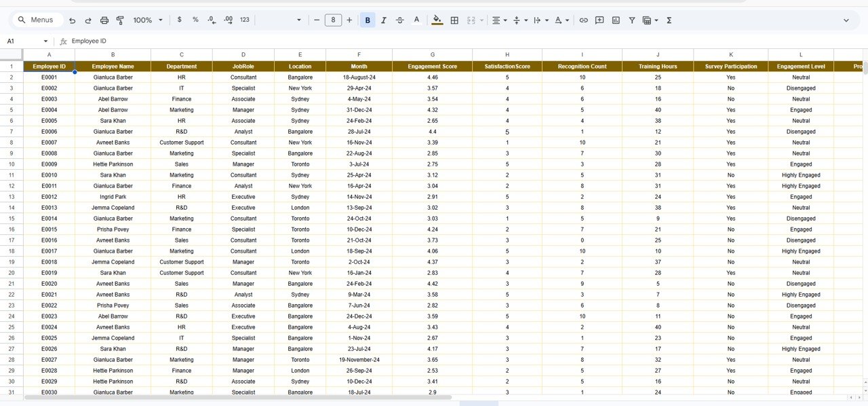Screen dimensions: 868x406
Task: Insert a comment using the toolbar icon
Action: 599,20
